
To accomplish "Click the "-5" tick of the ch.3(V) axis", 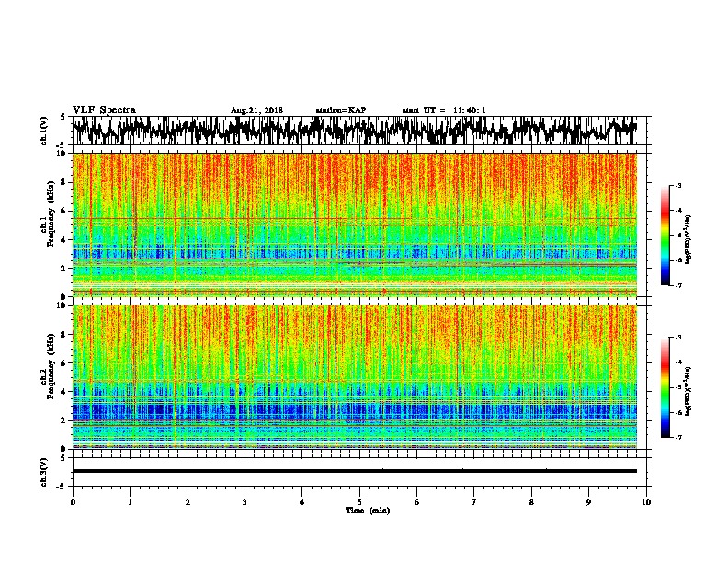I will coord(62,487).
